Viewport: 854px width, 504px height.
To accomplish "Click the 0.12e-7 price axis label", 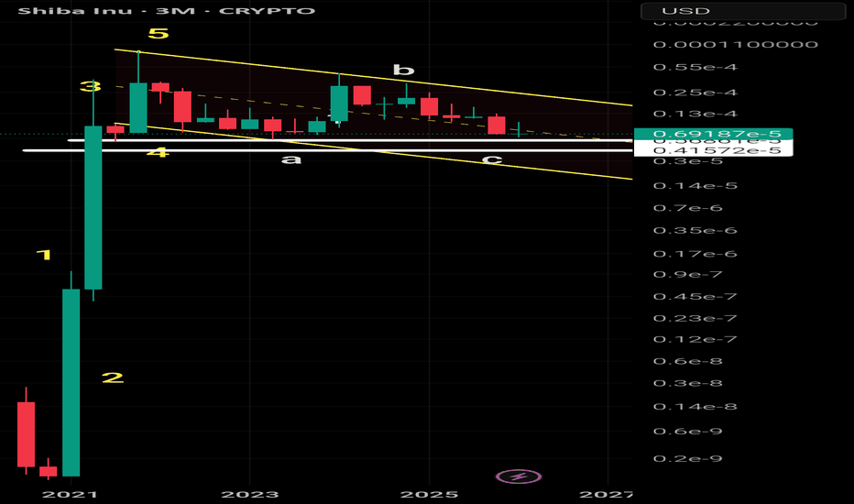I will point(695,339).
